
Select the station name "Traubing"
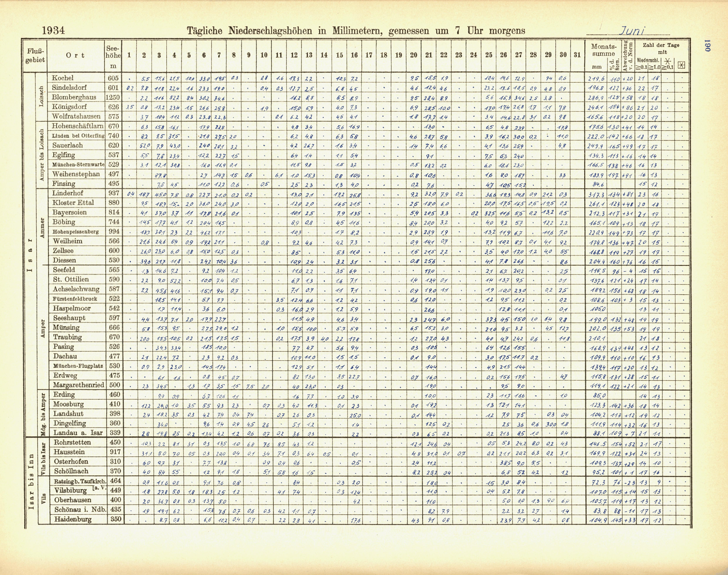pyautogui.click(x=67, y=337)
